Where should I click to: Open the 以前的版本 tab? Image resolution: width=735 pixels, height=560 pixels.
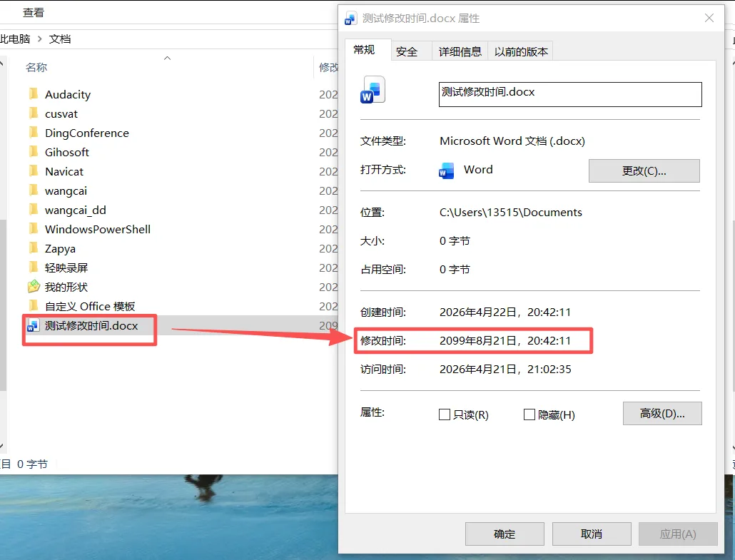click(521, 51)
